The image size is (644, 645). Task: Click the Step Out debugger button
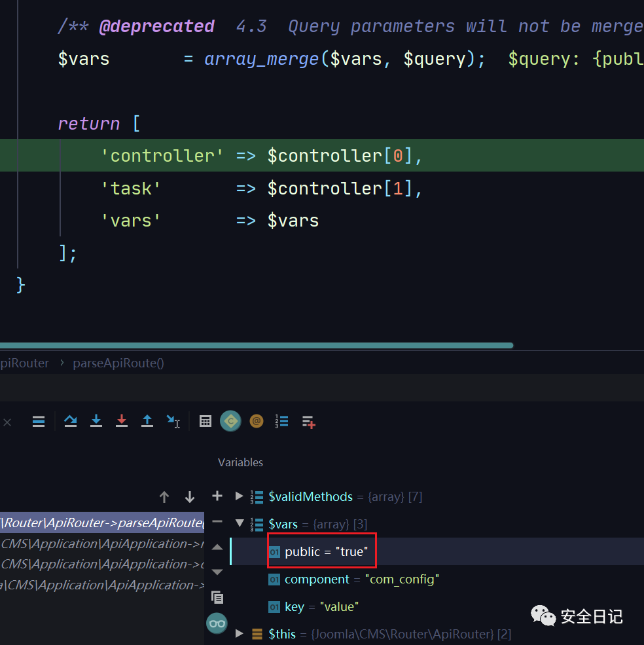[x=147, y=422]
